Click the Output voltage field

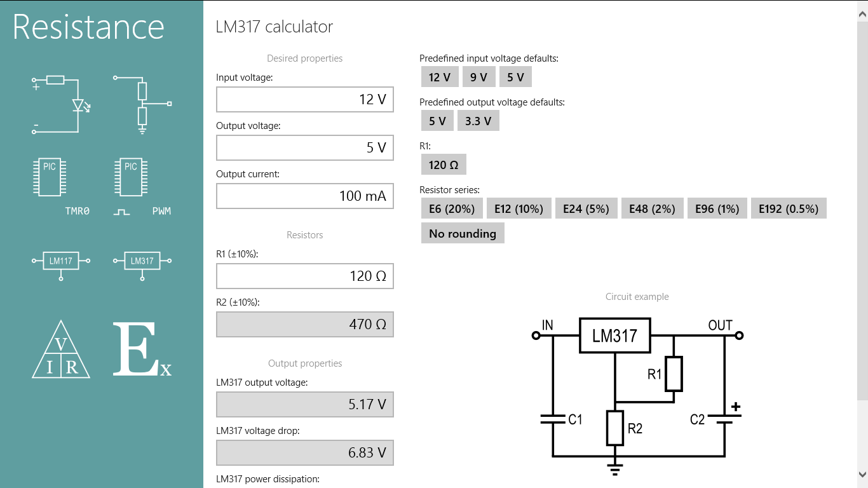coord(305,148)
